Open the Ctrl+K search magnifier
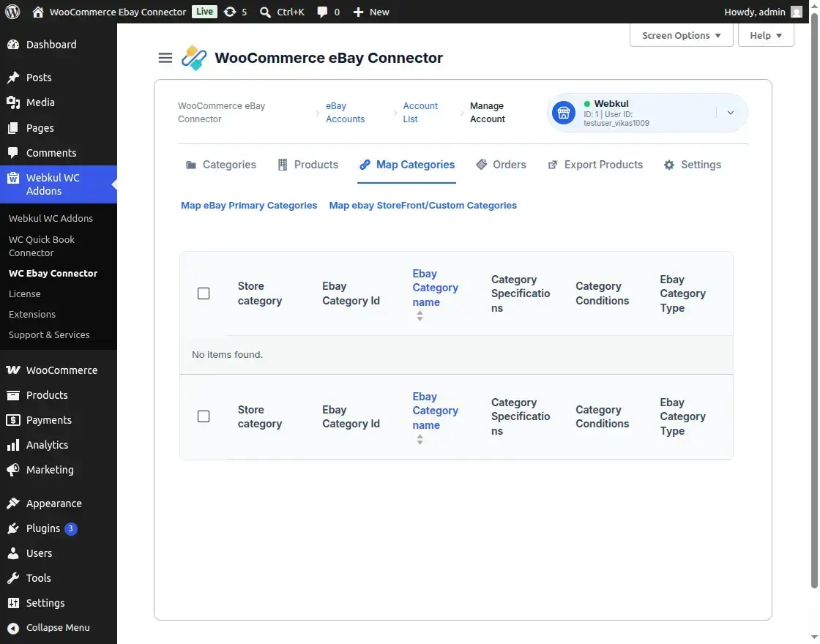820x644 pixels. pos(265,12)
